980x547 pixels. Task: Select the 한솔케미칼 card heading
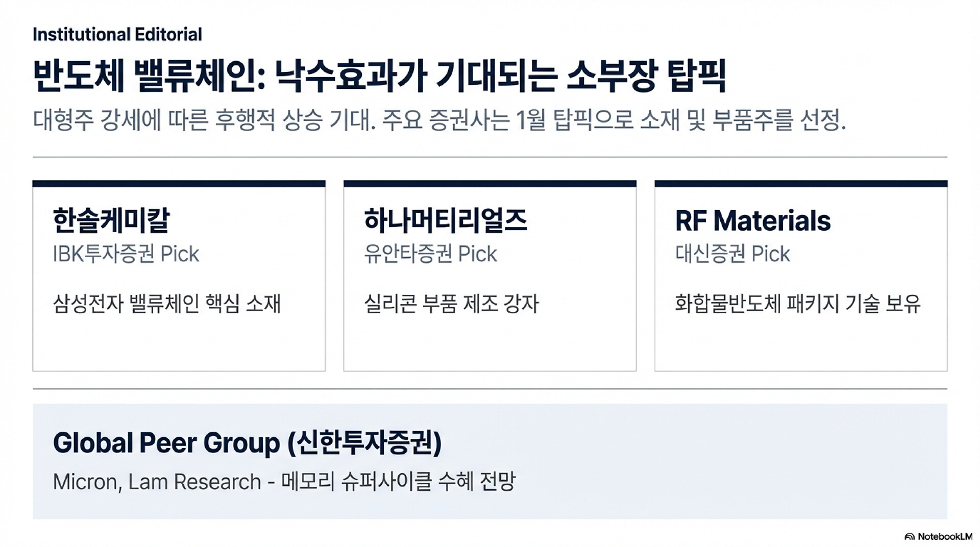(111, 220)
